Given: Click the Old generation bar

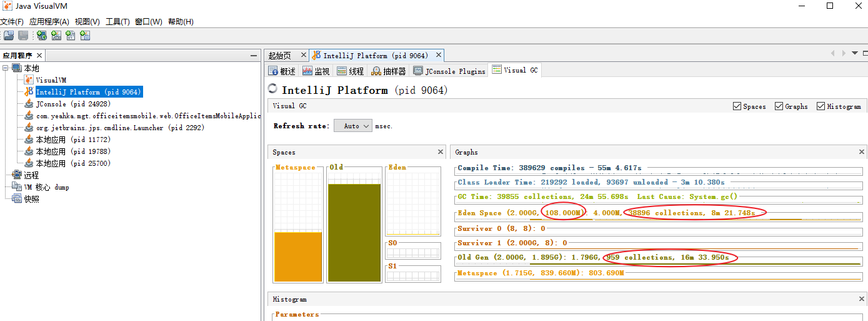Looking at the screenshot, I should tap(354, 224).
